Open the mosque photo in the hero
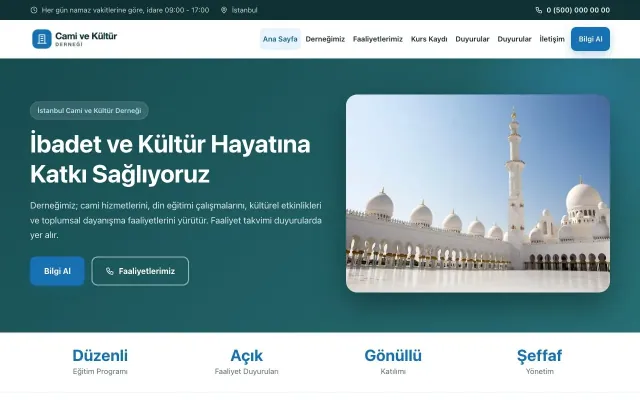The height and width of the screenshot is (400, 640). tap(478, 193)
